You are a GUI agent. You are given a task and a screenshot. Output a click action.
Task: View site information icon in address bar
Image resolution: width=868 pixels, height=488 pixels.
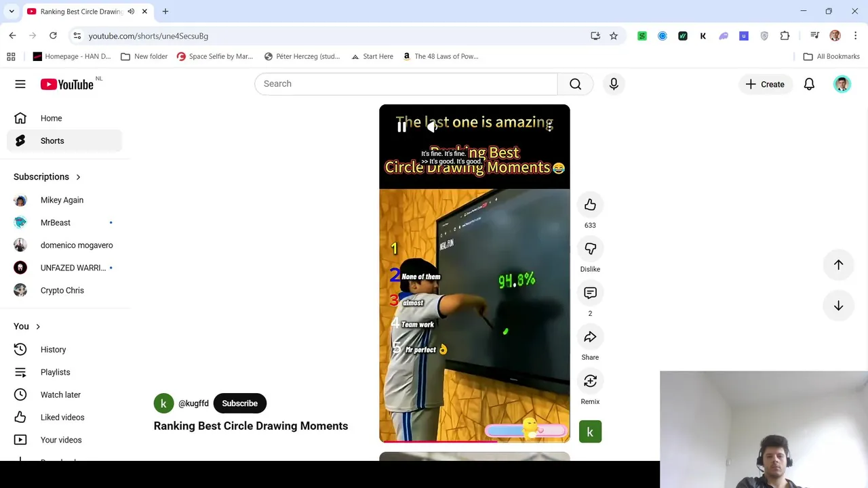[x=77, y=36]
